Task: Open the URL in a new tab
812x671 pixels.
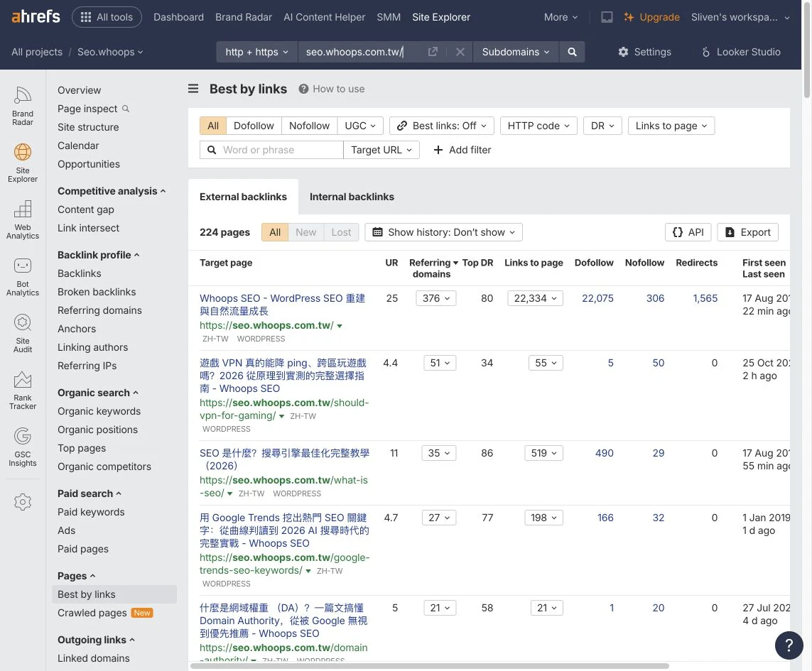Action: click(433, 52)
